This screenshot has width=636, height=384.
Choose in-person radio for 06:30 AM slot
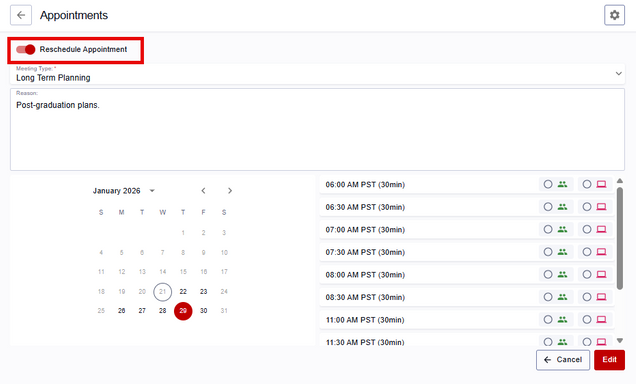(x=548, y=207)
